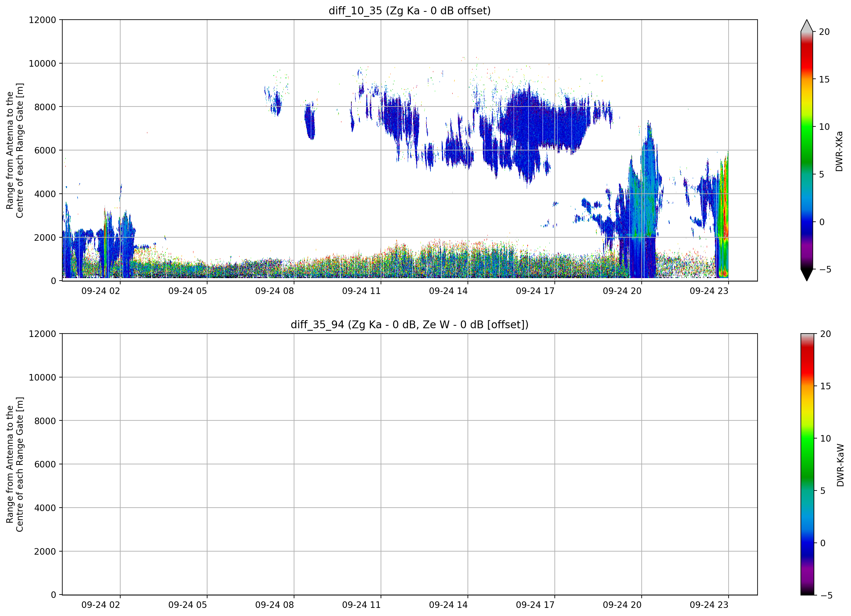Click the '0' tick on the DWR-XKa colorbar
This screenshot has width=851, height=616.
point(822,222)
